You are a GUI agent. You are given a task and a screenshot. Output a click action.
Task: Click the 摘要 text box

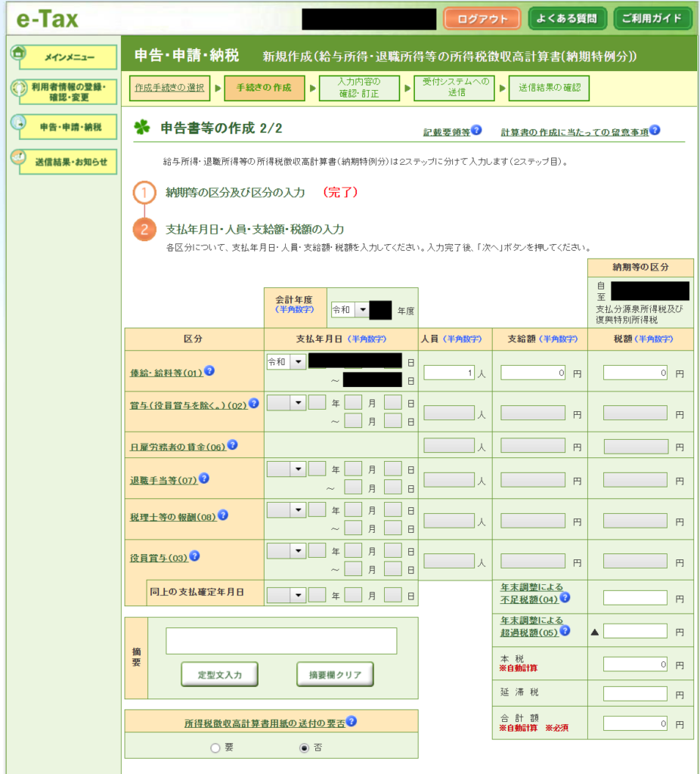[281, 641]
